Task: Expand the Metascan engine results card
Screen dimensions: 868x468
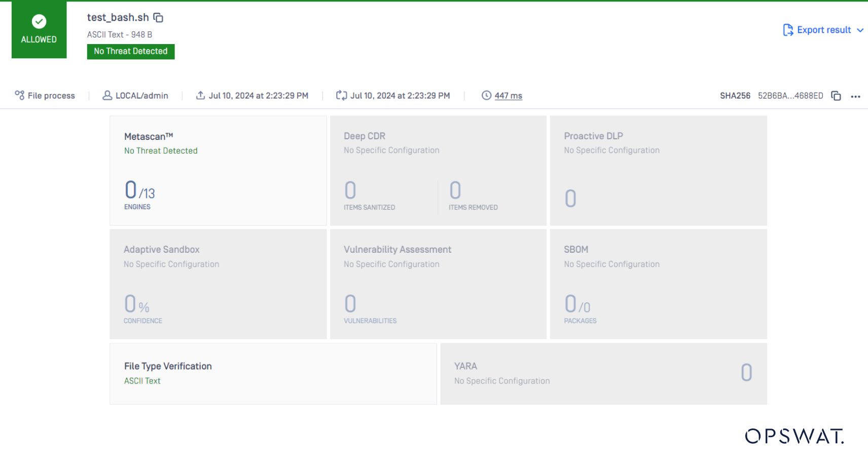Action: point(218,171)
